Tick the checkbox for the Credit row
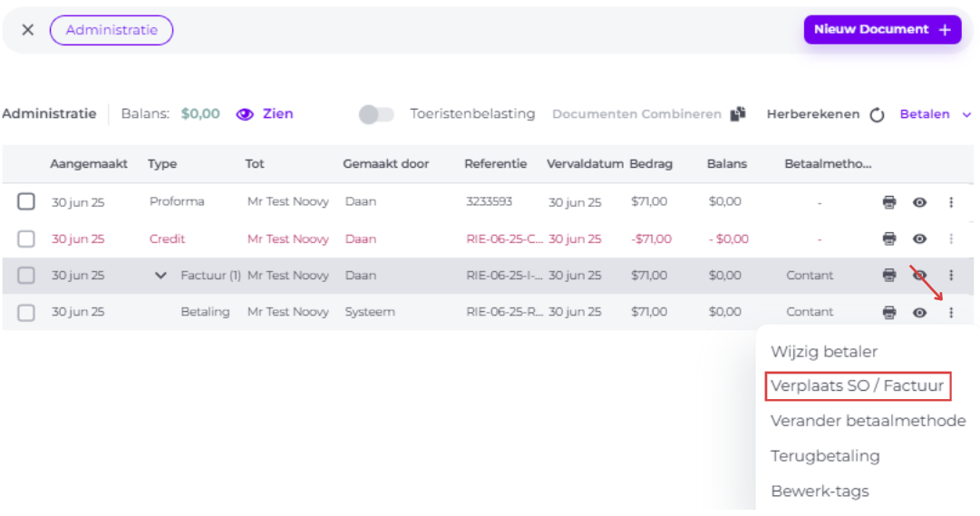The image size is (980, 516). [26, 239]
